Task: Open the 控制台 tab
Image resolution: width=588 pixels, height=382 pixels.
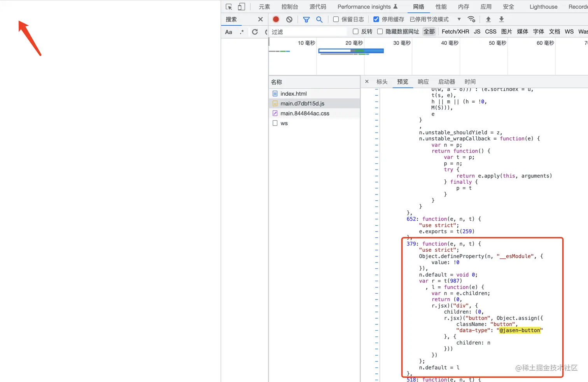Action: click(290, 7)
